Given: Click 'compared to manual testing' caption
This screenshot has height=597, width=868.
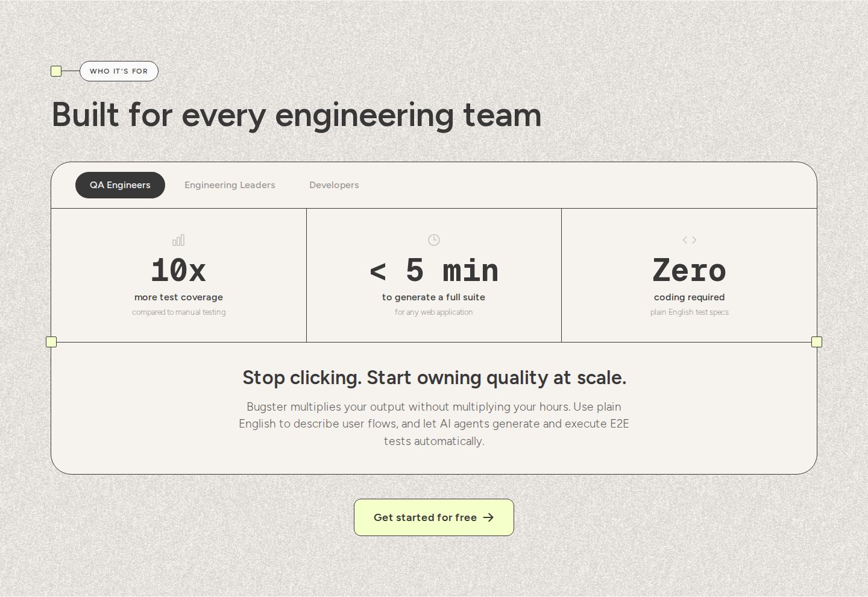Looking at the screenshot, I should click(178, 312).
